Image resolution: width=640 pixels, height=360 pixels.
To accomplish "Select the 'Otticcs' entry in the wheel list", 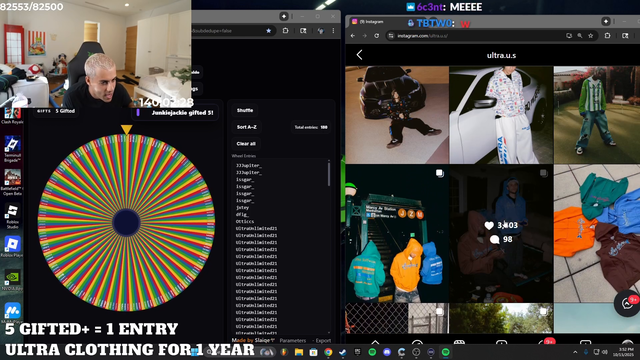I will click(x=245, y=222).
